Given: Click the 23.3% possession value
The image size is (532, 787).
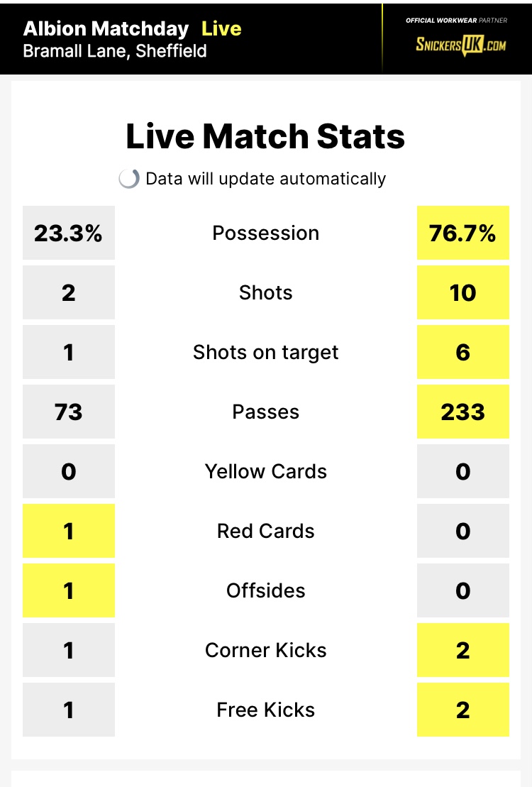Looking at the screenshot, I should coord(69,233).
